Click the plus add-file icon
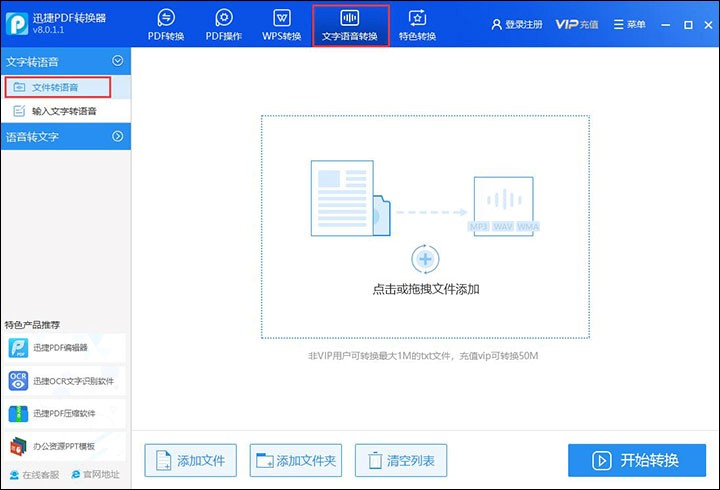 click(x=425, y=259)
